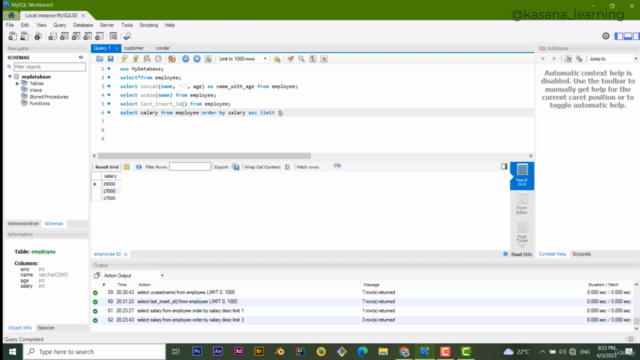Toggle the right SQL Additions panel
This screenshot has height=360, width=640.
tap(636, 36)
